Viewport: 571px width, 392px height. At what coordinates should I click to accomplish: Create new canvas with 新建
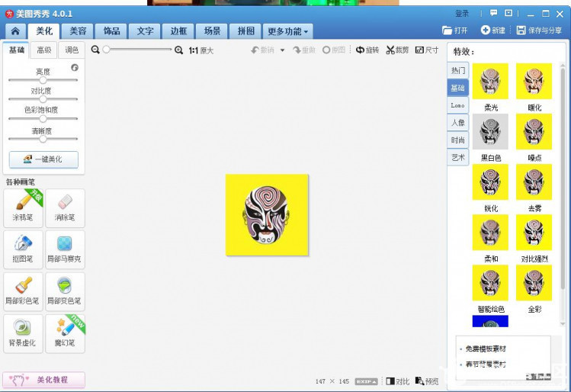point(492,31)
